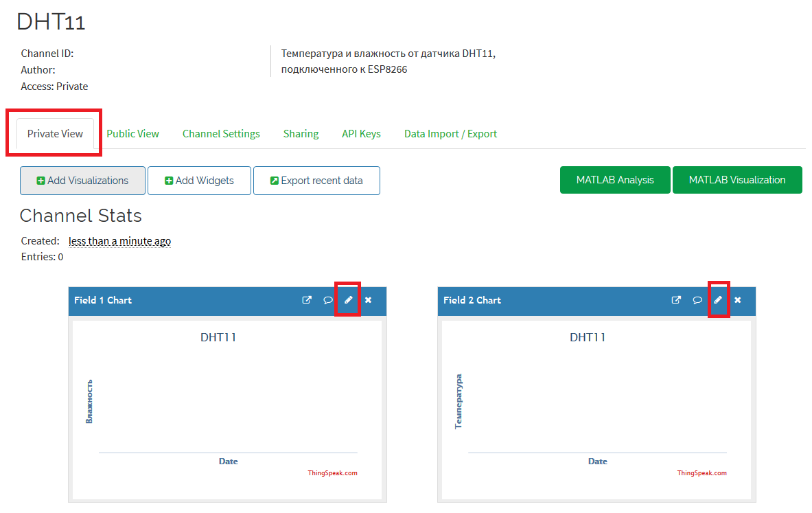Open the Channel Settings tab
The width and height of the screenshot is (812, 513).
(x=221, y=134)
